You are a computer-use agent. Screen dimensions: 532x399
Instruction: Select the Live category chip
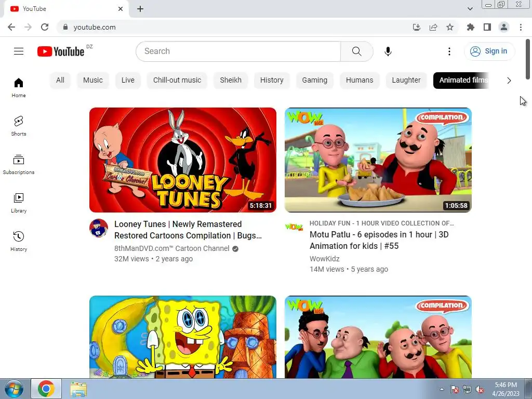(x=128, y=80)
